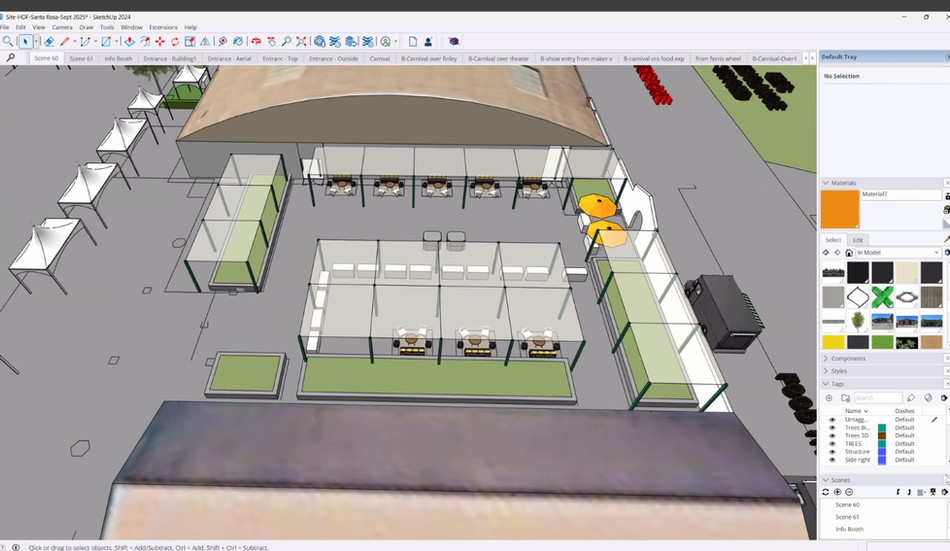Switch to Edit tab in Materials
This screenshot has width=950, height=551.
pos(858,240)
